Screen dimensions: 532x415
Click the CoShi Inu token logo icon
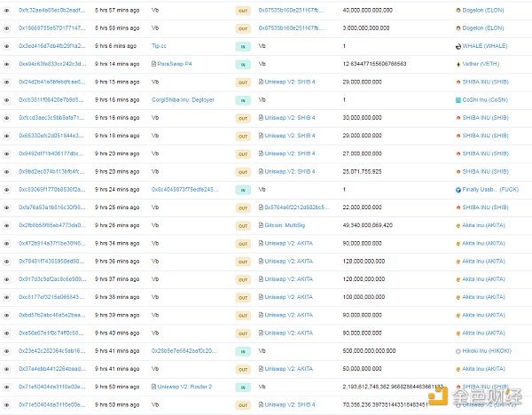click(458, 100)
